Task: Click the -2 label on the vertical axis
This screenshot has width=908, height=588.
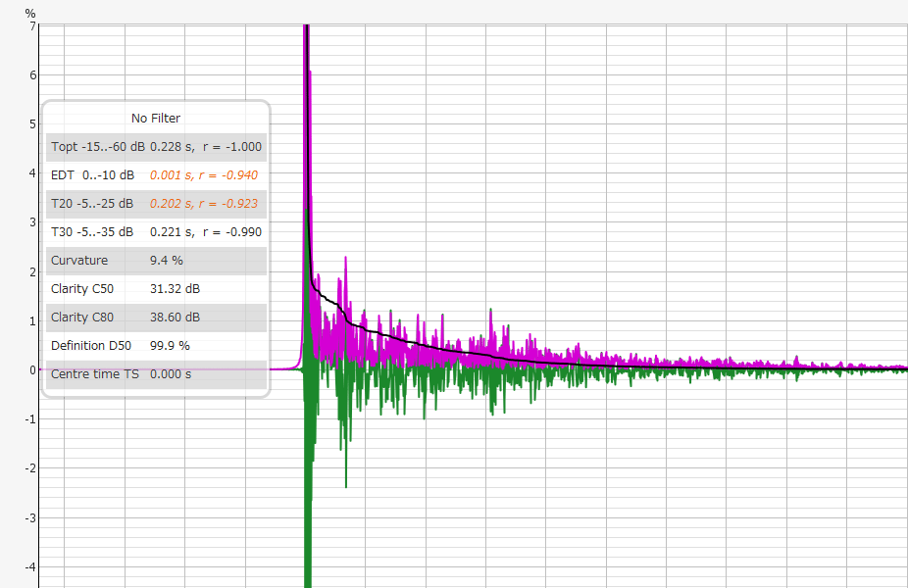Action: pyautogui.click(x=29, y=468)
